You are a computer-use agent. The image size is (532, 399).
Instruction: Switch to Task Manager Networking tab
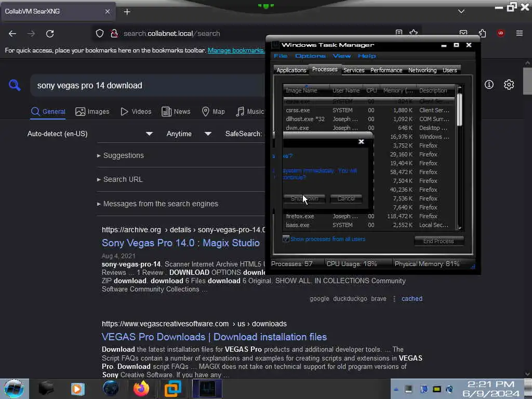pyautogui.click(x=422, y=70)
